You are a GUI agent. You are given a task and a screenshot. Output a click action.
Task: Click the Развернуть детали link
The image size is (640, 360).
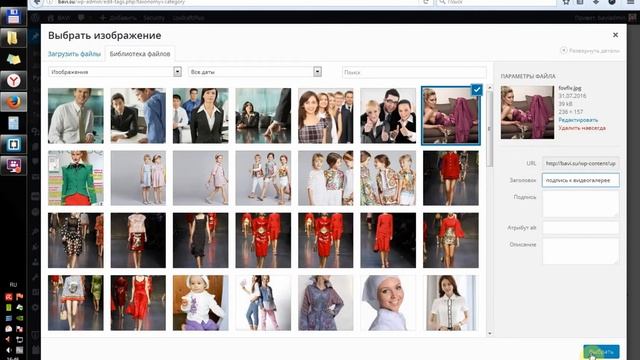pos(590,51)
